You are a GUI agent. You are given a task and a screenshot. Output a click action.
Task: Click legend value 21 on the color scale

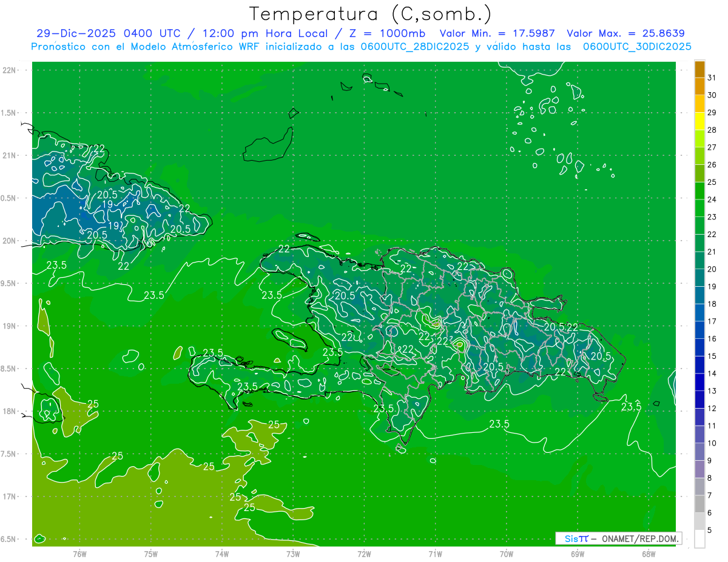click(x=712, y=252)
